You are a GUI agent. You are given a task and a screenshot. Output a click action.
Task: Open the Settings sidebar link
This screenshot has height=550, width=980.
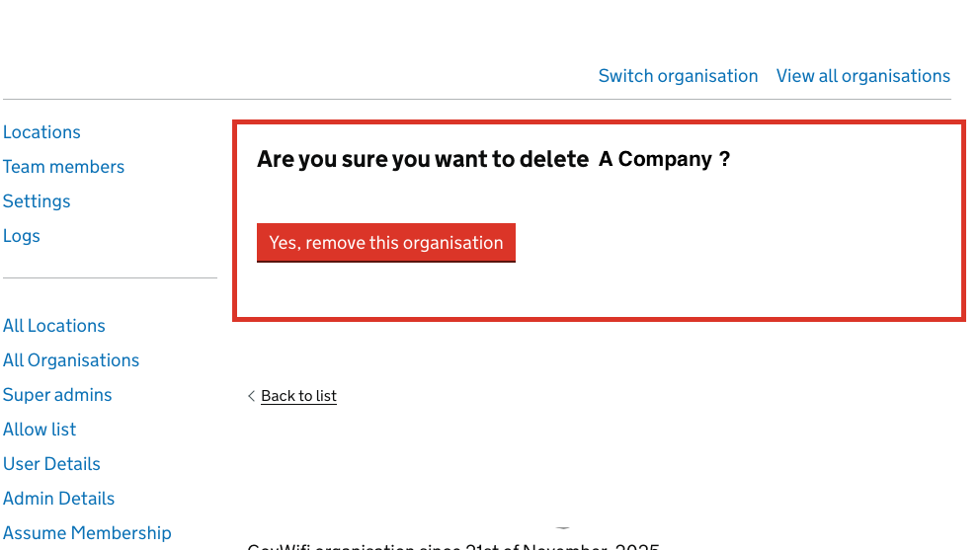tap(37, 201)
